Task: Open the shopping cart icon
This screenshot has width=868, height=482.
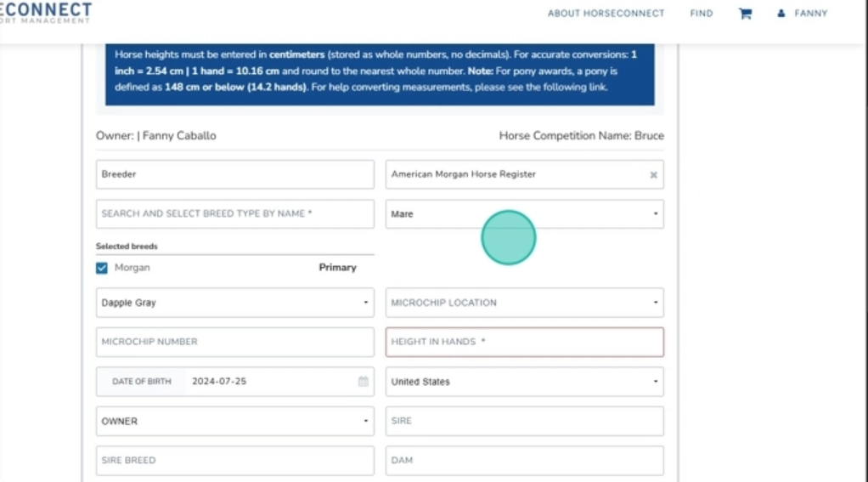Action: [745, 14]
